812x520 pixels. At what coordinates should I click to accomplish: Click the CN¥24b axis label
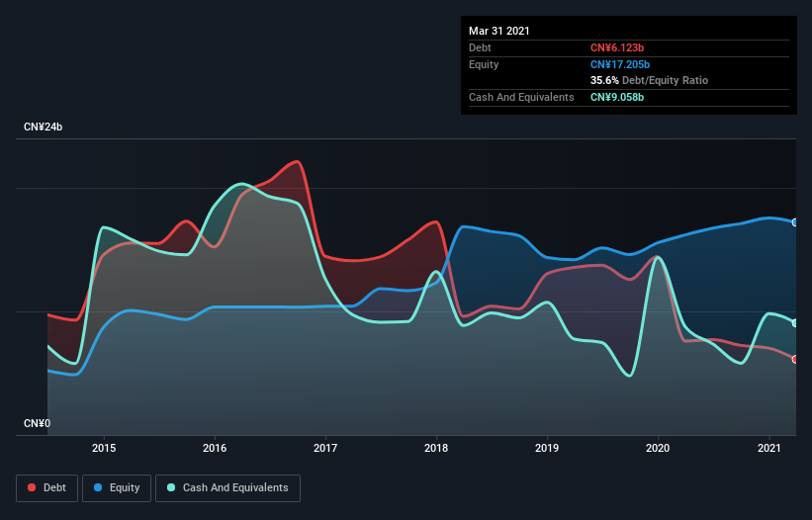[x=43, y=127]
